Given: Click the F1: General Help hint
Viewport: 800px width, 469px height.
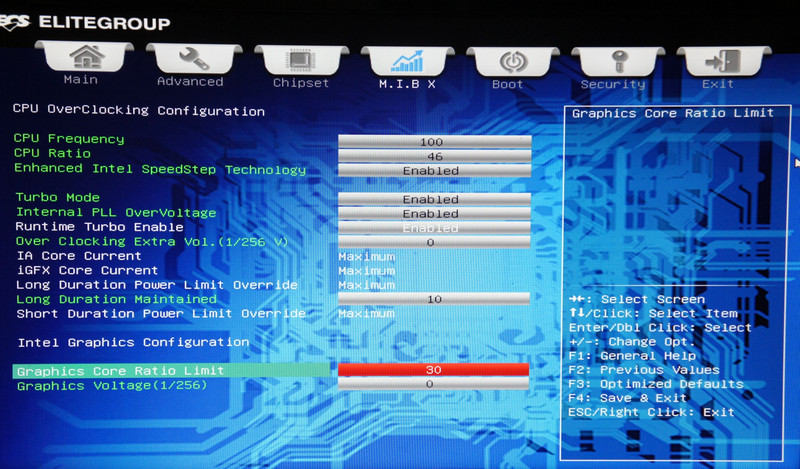Looking at the screenshot, I should pos(632,355).
